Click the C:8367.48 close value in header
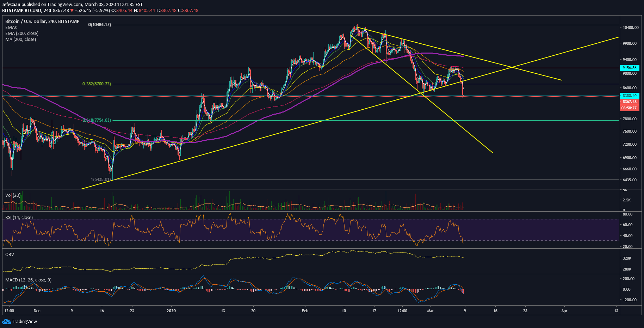Screen dimensions: 644x328 point(188,11)
